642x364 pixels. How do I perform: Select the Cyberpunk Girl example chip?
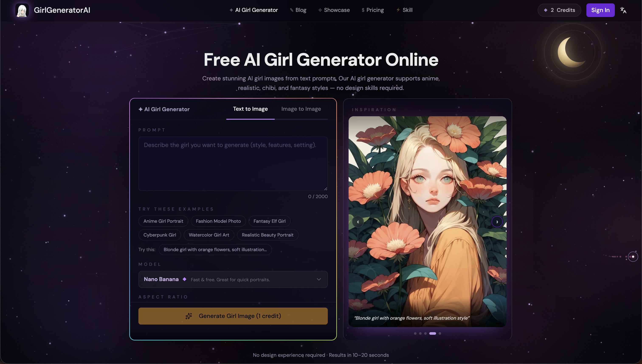160,235
